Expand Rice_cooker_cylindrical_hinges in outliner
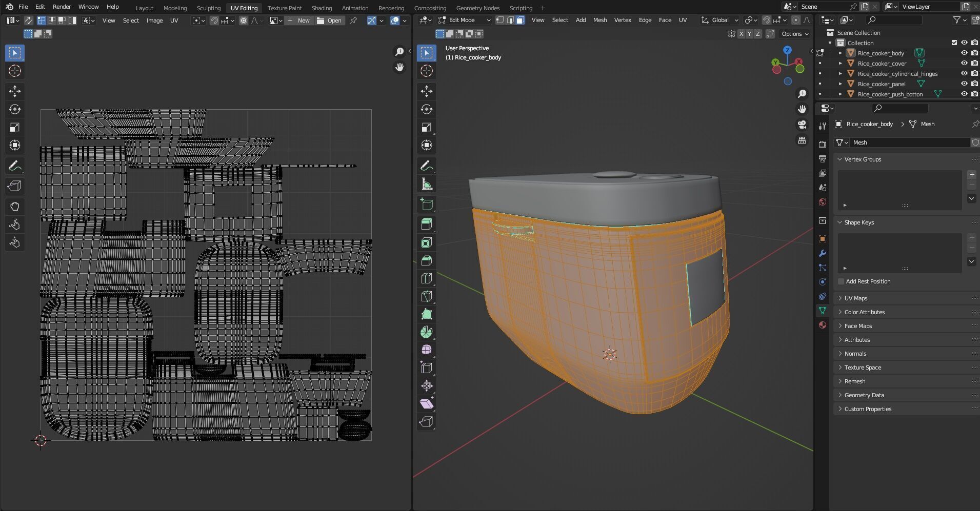The height and width of the screenshot is (511, 980). point(841,74)
